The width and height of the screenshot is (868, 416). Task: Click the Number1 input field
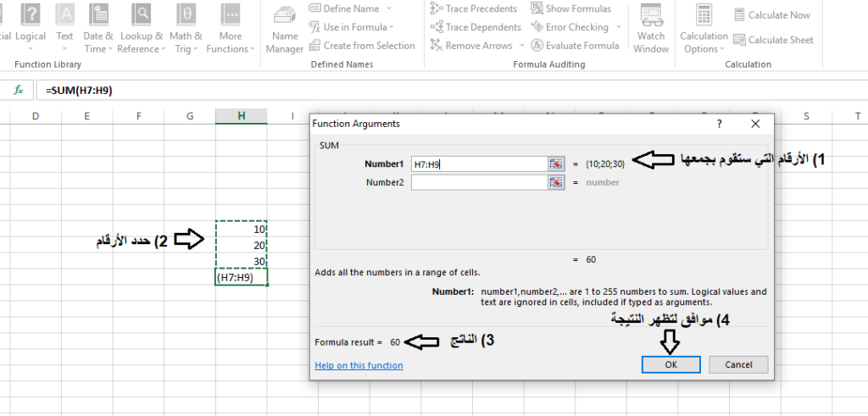pyautogui.click(x=480, y=164)
